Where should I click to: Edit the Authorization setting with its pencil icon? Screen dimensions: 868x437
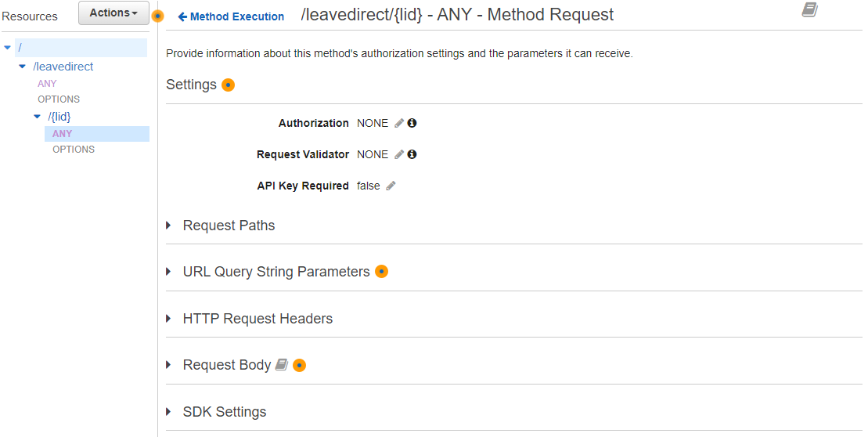point(399,123)
